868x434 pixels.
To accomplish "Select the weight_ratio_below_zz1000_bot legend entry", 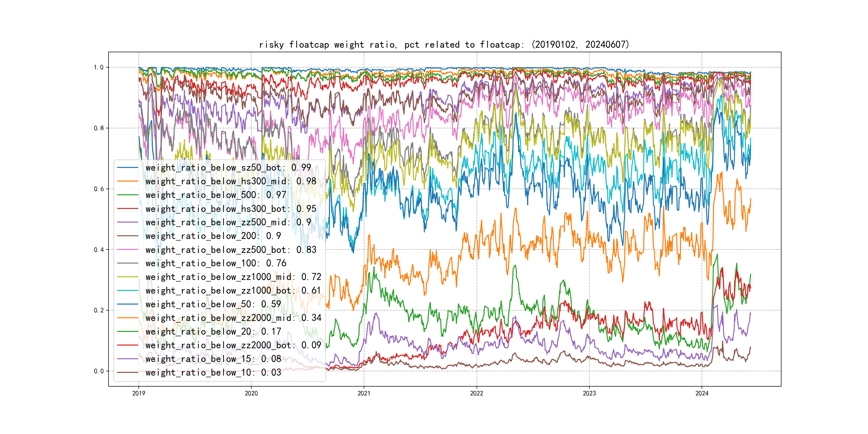I will click(x=233, y=290).
